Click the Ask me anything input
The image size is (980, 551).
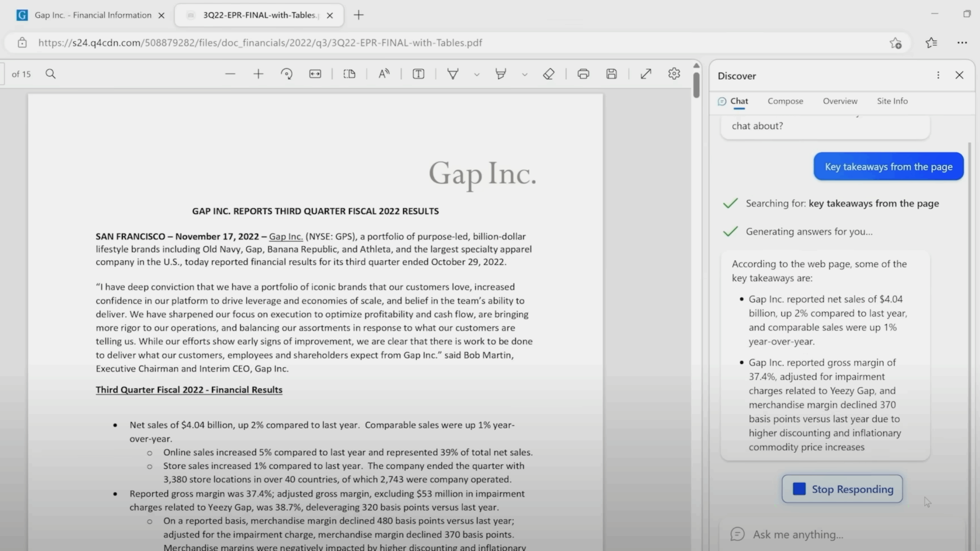[842, 534]
